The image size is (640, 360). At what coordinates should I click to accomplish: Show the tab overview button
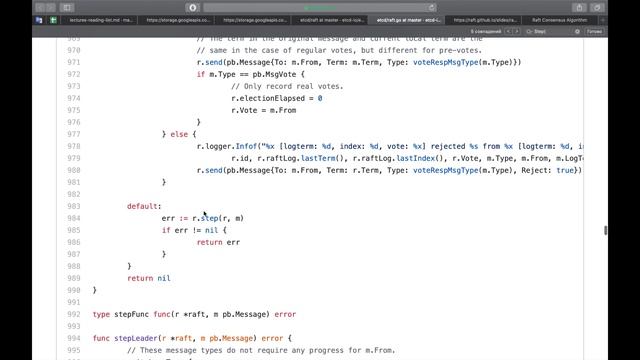point(597,7)
